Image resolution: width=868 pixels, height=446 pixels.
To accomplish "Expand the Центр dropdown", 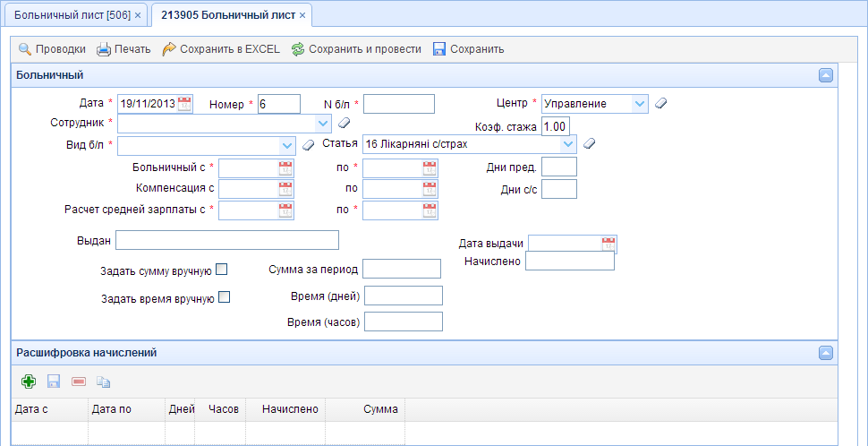I will pos(640,104).
